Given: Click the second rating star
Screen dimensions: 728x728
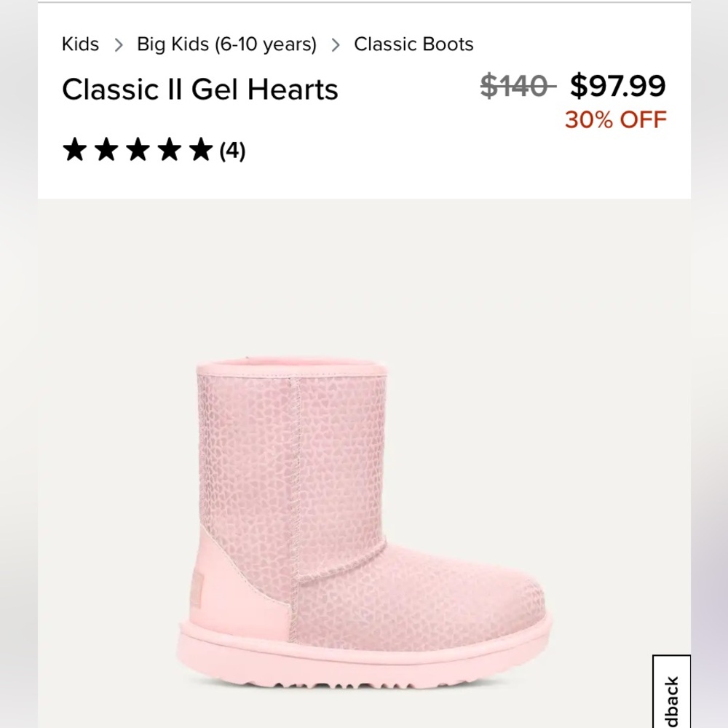Looking at the screenshot, I should [107, 150].
